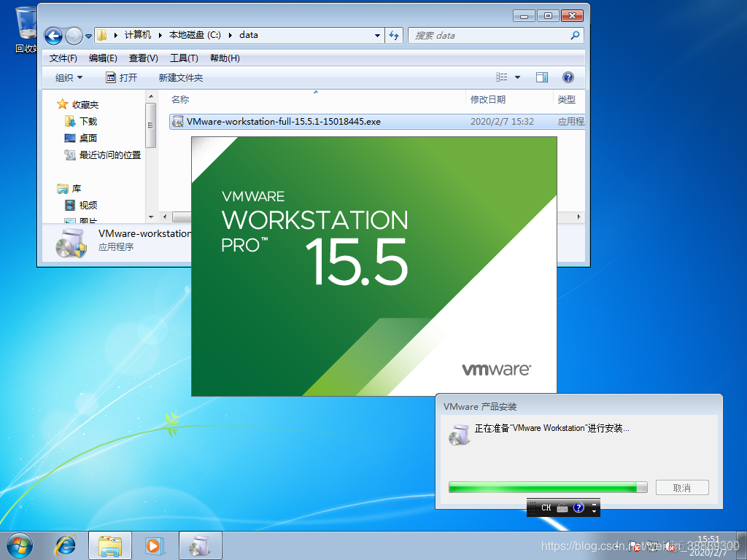Expand the address bar history dropdown

tap(377, 35)
